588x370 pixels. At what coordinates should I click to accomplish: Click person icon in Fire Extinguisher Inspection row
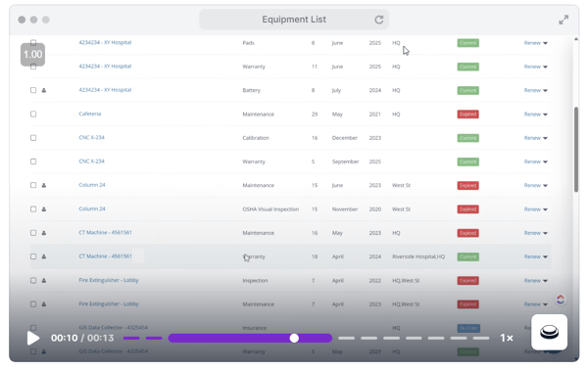44,281
